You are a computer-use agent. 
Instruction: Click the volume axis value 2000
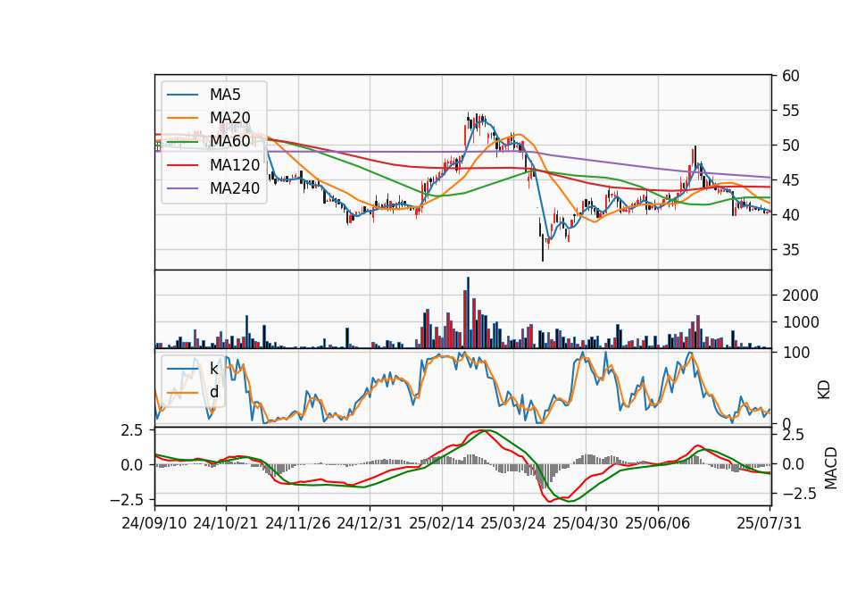[800, 296]
